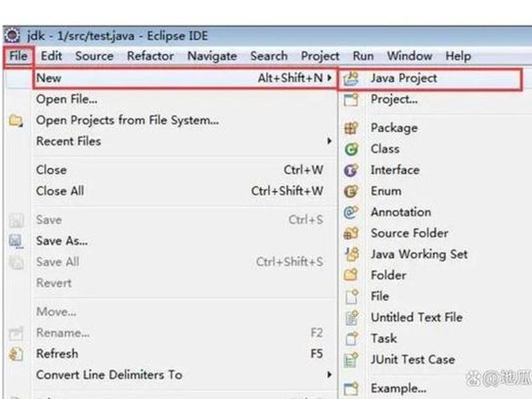
Task: Choose Close in the File menu
Action: 185,170
